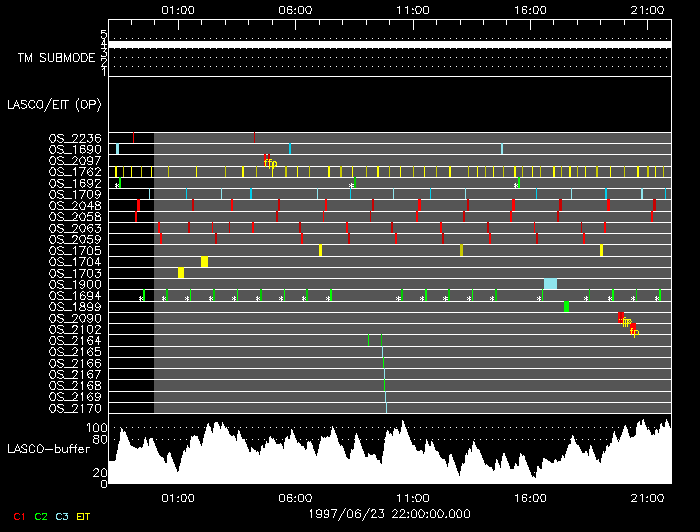Select the OS_2170 row label
Image resolution: width=700 pixels, height=532 pixels.
[74, 408]
